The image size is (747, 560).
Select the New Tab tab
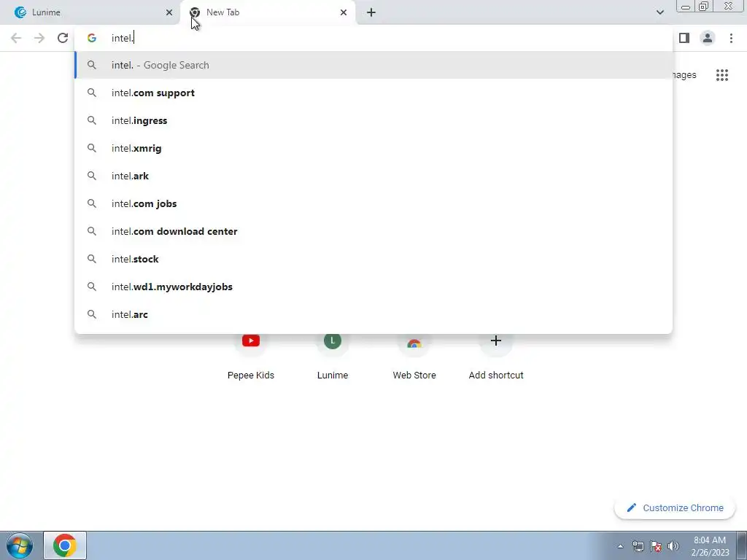[267, 12]
